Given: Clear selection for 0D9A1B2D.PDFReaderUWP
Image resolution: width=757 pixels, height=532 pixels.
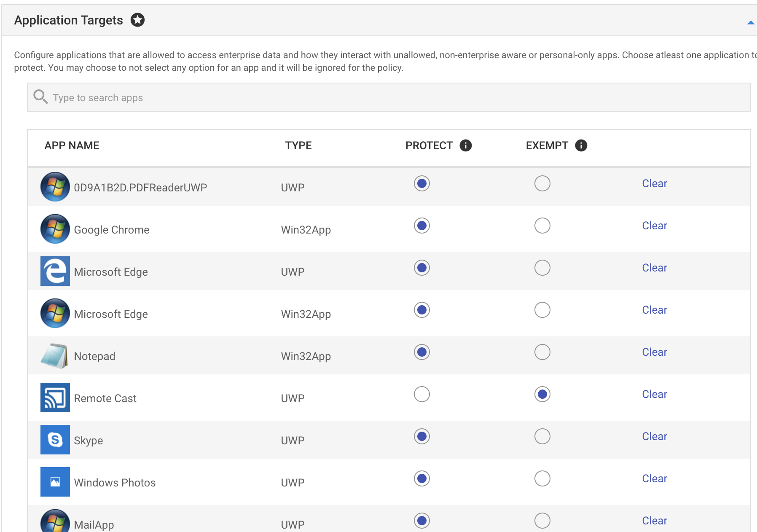Looking at the screenshot, I should [655, 183].
